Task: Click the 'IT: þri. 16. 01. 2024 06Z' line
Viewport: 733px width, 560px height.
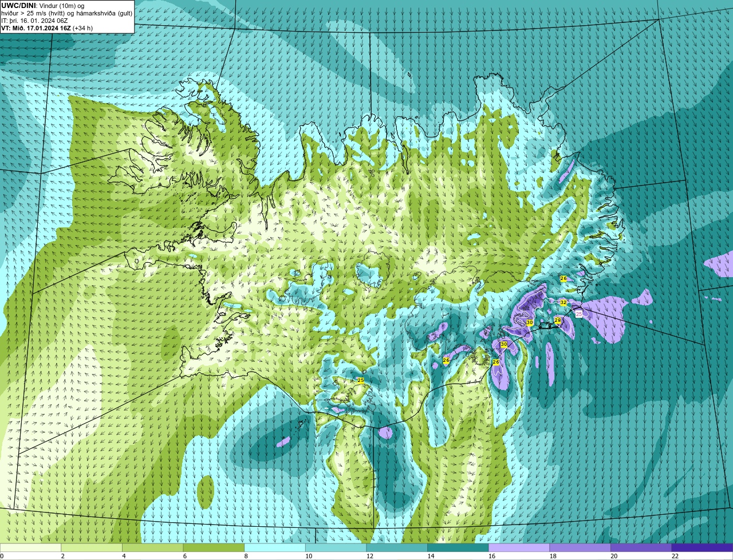Action: coord(35,20)
